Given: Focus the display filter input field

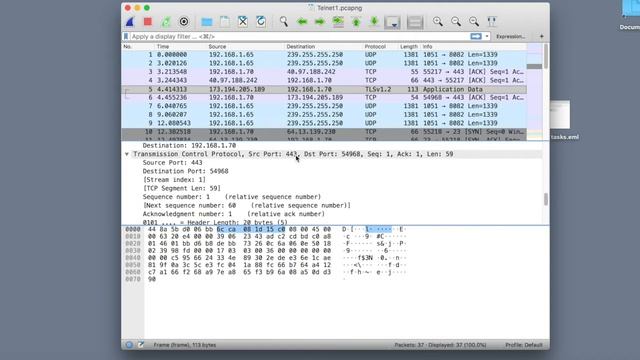Looking at the screenshot, I should [x=300, y=36].
